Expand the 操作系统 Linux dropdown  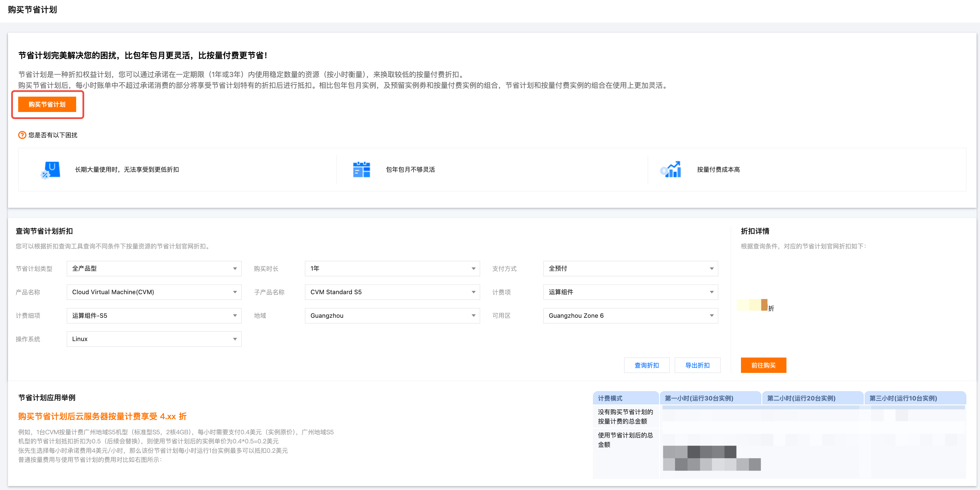[154, 339]
